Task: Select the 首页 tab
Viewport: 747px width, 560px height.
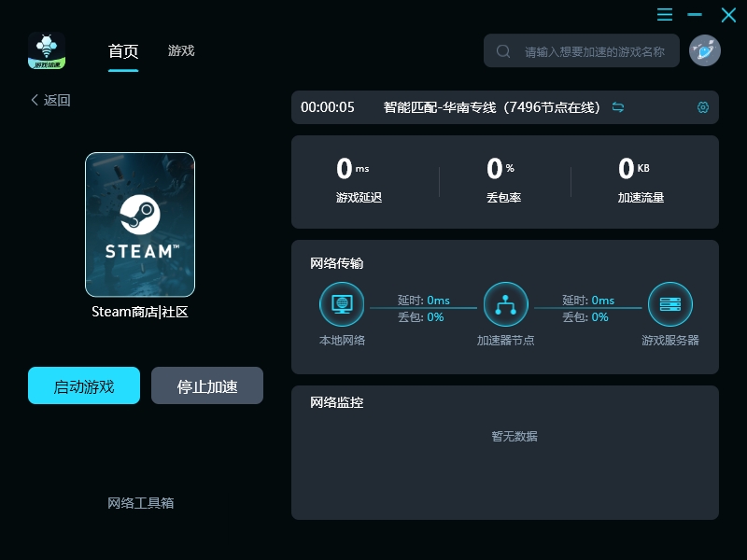Action: click(123, 51)
